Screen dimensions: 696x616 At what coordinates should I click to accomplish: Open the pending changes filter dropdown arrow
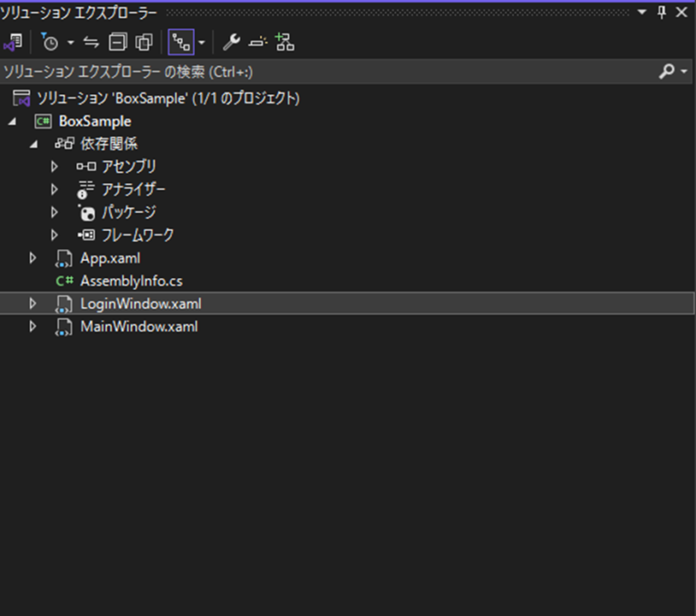[x=71, y=43]
